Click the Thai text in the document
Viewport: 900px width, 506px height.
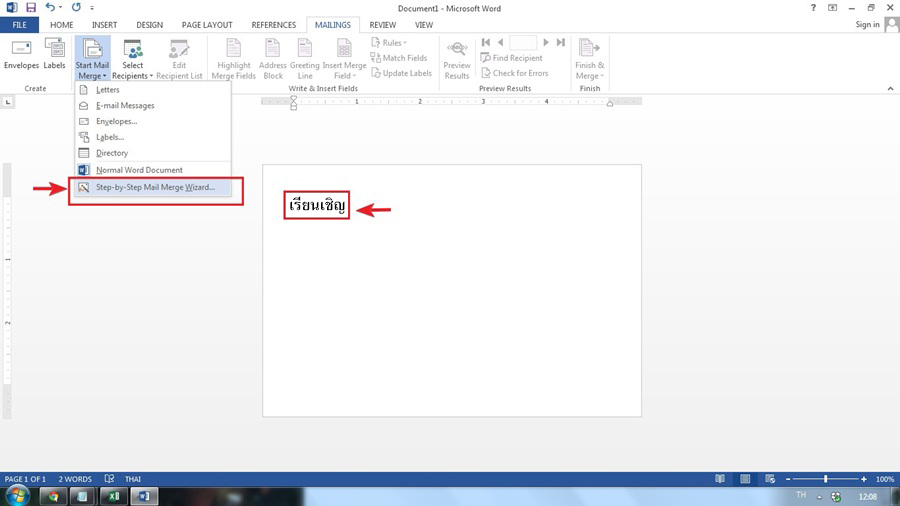pyautogui.click(x=317, y=205)
